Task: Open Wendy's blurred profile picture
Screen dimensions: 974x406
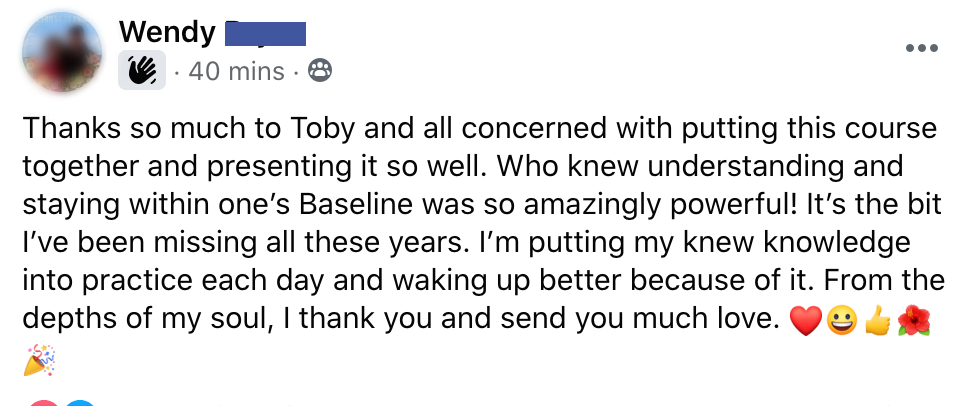Action: (62, 52)
